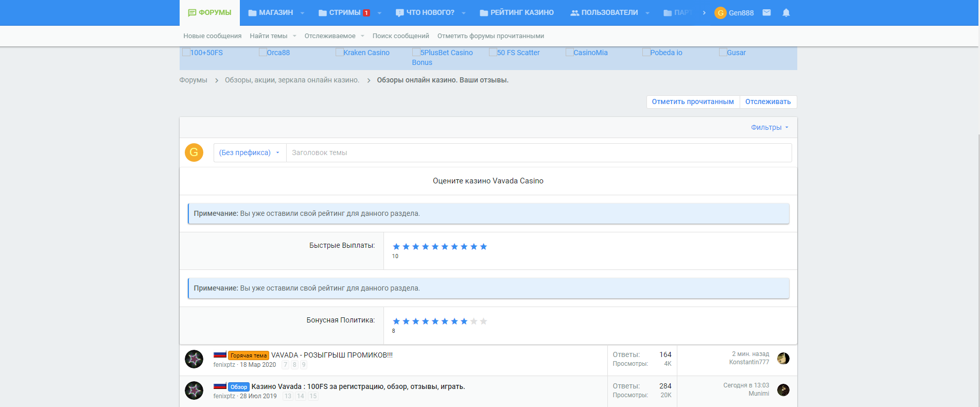The height and width of the screenshot is (407, 980).
Task: Click Новые сообщения link
Action: point(213,36)
